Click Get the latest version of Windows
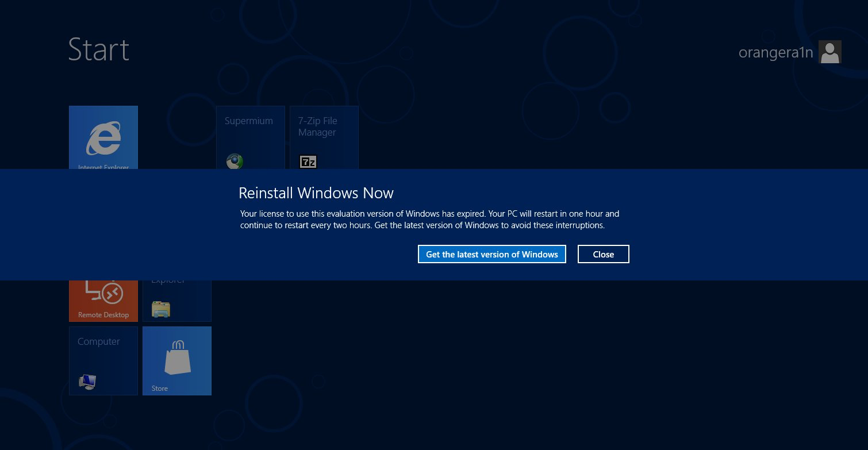 tap(491, 254)
